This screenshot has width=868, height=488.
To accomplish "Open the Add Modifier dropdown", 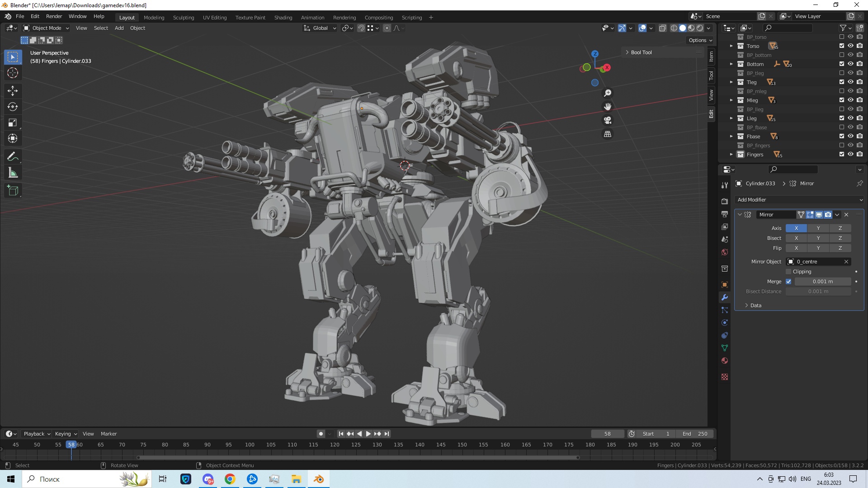I will coord(799,200).
